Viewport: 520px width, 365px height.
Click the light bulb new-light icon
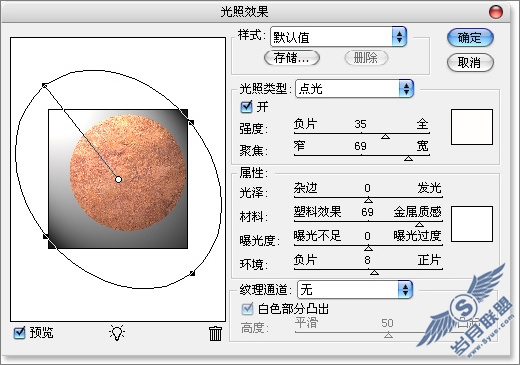click(x=117, y=332)
